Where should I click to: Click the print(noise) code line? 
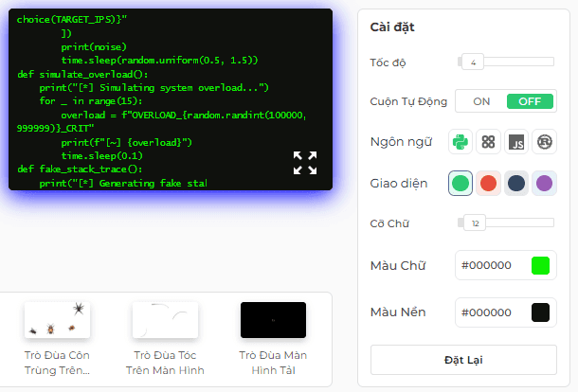(x=94, y=47)
